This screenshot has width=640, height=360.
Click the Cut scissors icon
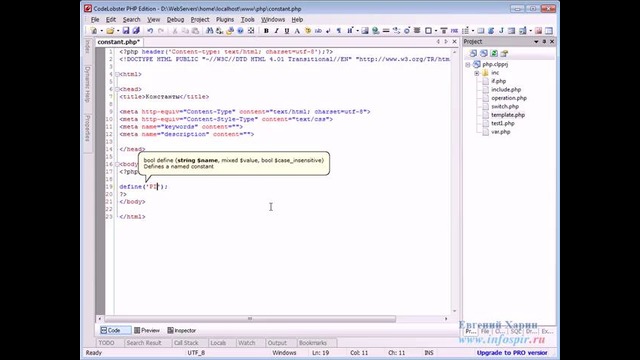click(x=175, y=31)
